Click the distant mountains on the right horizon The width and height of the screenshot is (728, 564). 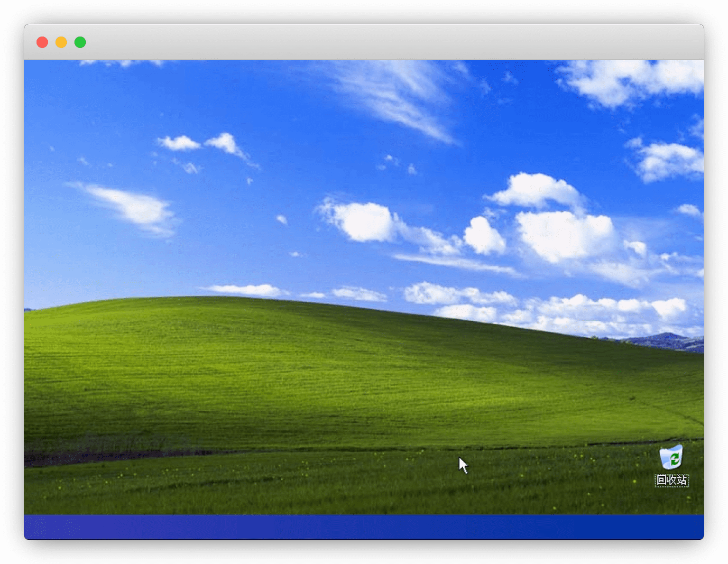(x=664, y=341)
